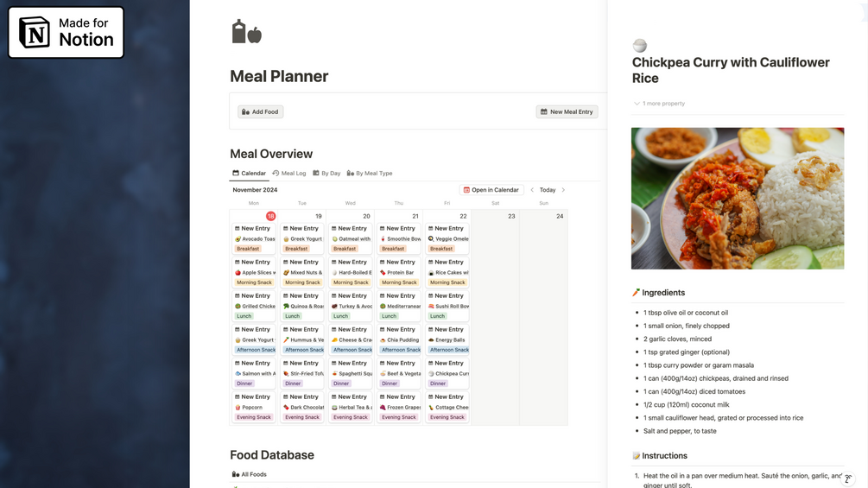Screen dimensions: 868x488
Task: Jump to Today in the calendar
Action: [548, 190]
